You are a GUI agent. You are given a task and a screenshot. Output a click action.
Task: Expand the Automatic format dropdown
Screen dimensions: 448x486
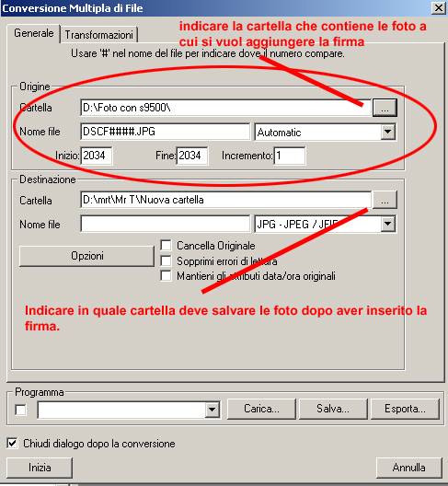point(387,132)
